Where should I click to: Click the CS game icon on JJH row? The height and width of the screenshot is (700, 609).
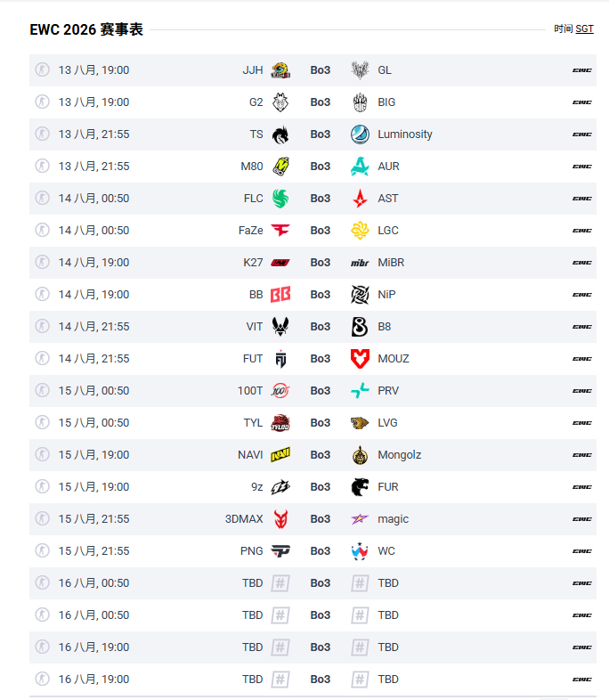click(x=43, y=70)
